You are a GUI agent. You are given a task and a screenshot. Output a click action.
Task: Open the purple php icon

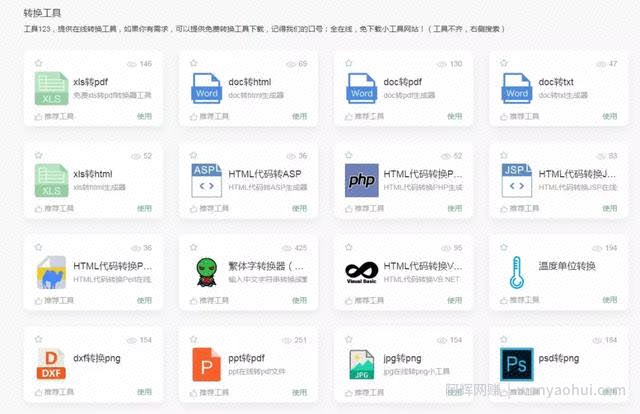pyautogui.click(x=362, y=180)
